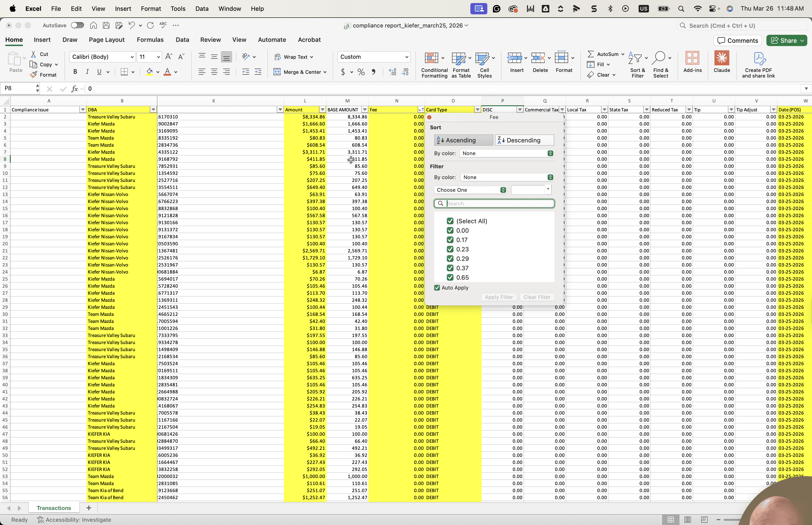The height and width of the screenshot is (525, 812).
Task: Open Cell Styles gallery
Action: (x=484, y=65)
